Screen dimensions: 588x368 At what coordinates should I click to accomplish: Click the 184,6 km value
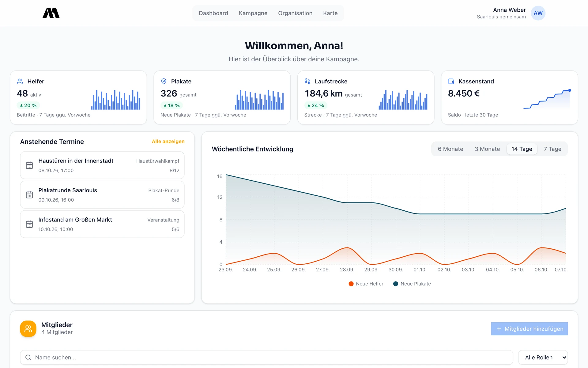323,94
